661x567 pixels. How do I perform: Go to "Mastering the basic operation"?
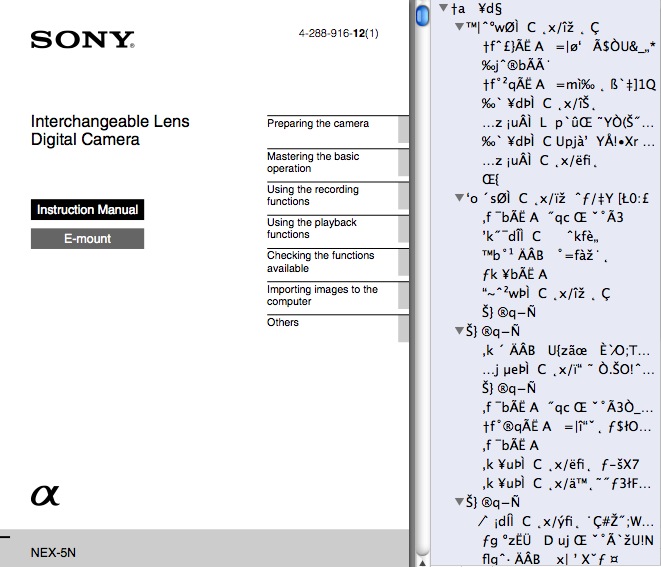(x=313, y=162)
